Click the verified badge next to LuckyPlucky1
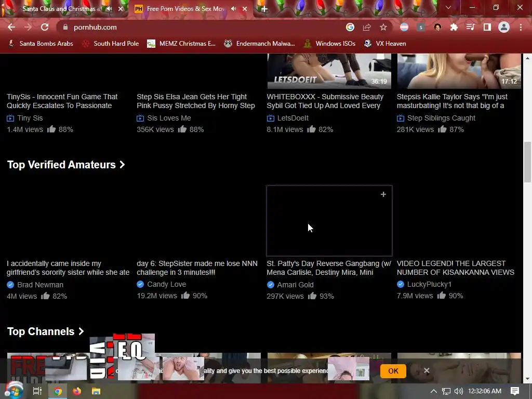This screenshot has height=399, width=532. 401,284
